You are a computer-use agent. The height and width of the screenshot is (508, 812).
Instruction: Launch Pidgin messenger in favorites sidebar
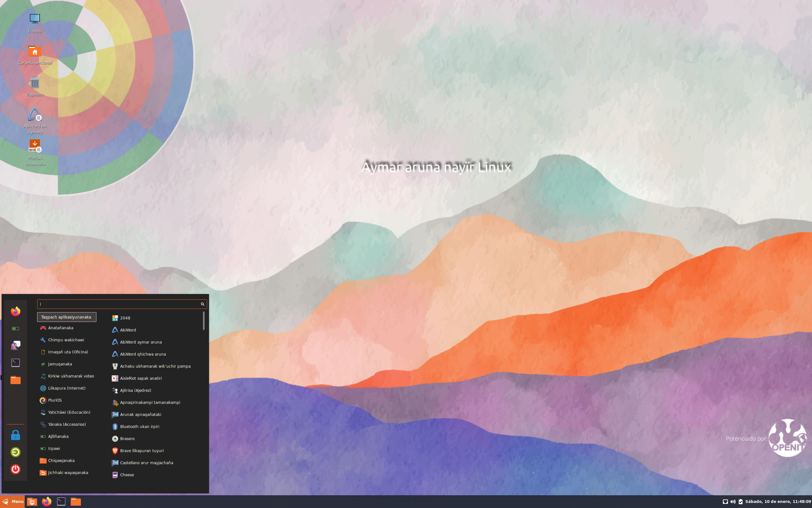[16, 345]
